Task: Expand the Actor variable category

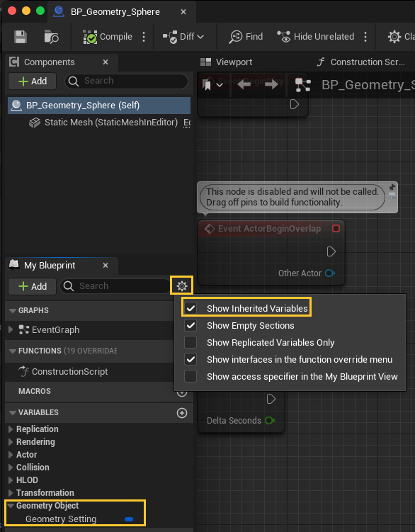Action: pos(11,455)
